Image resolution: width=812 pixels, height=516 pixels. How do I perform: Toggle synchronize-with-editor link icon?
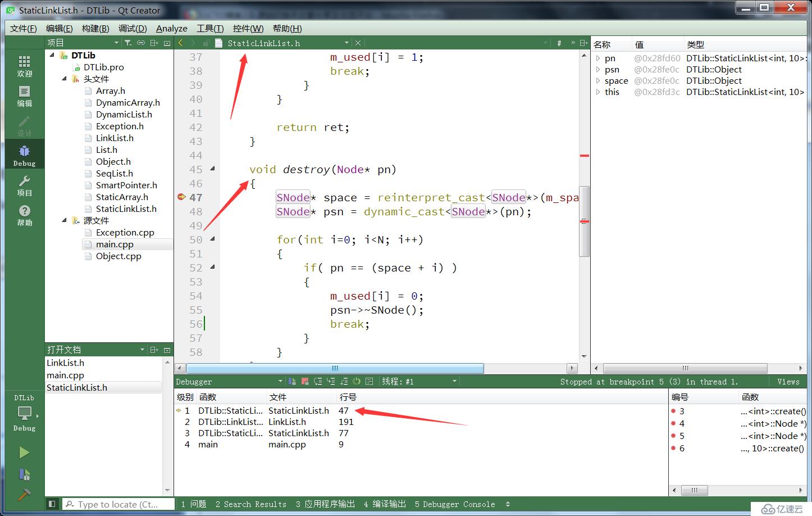tap(141, 43)
